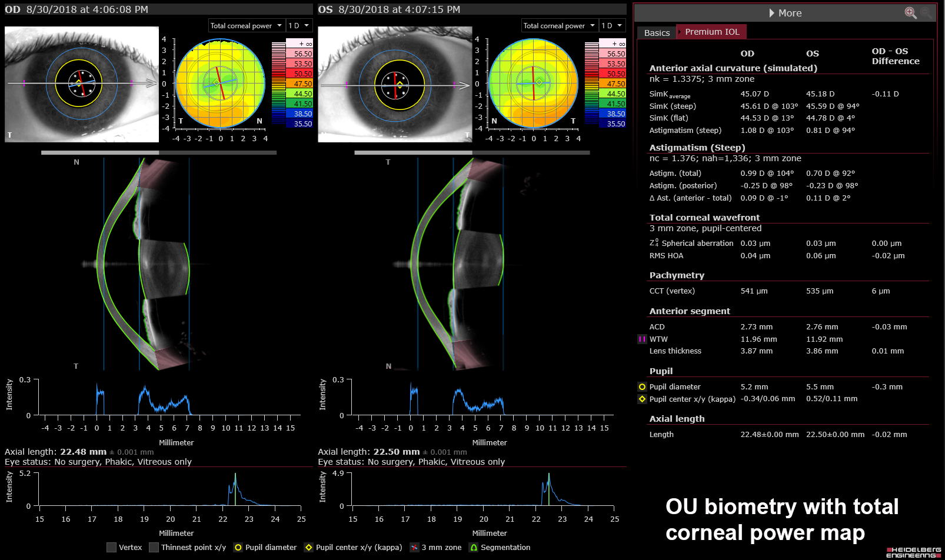This screenshot has height=560, width=945.
Task: Toggle the 3 mm zone overlay icon
Action: [x=414, y=548]
